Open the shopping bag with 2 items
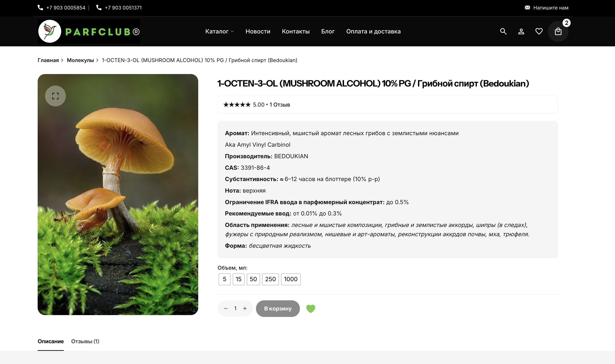Screen dimensions: 615x364 [x=558, y=31]
